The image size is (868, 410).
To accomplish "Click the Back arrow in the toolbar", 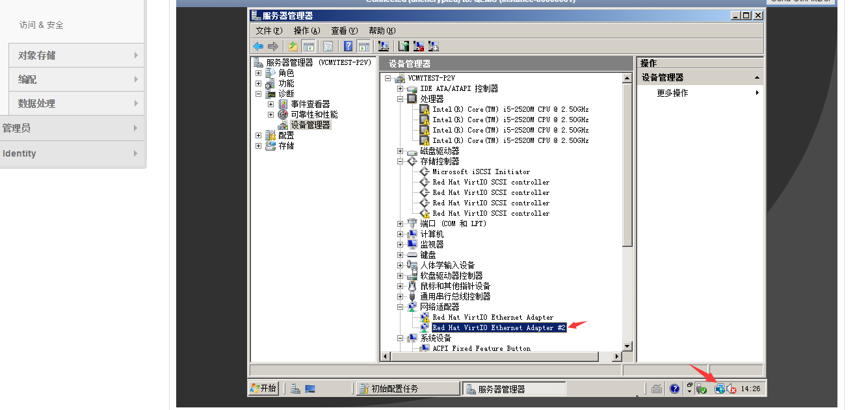I will coord(258,46).
